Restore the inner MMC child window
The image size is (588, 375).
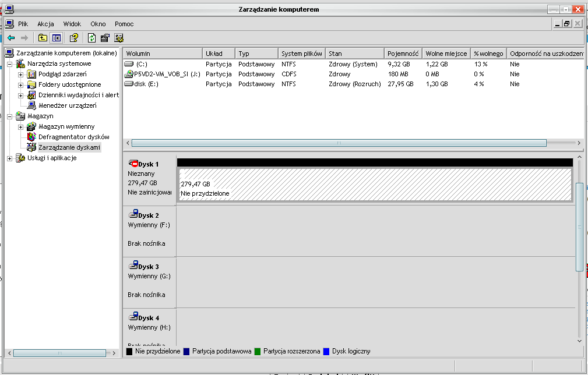point(568,24)
